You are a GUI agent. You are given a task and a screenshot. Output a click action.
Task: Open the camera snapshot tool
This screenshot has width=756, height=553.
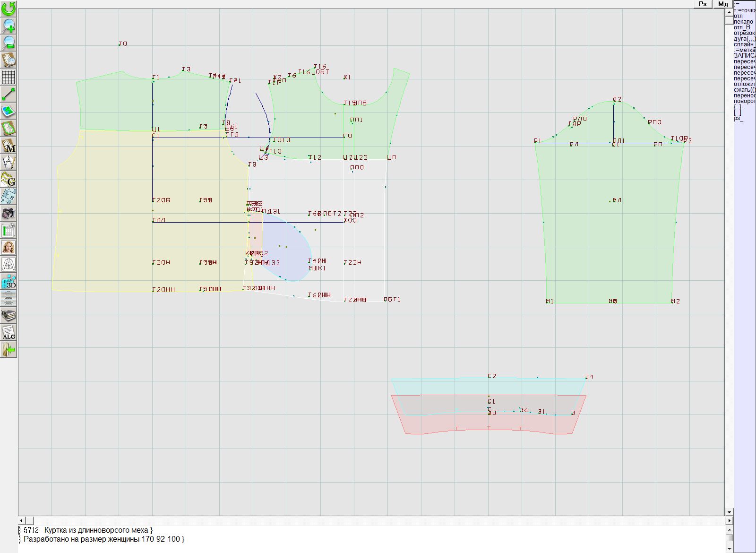9,213
